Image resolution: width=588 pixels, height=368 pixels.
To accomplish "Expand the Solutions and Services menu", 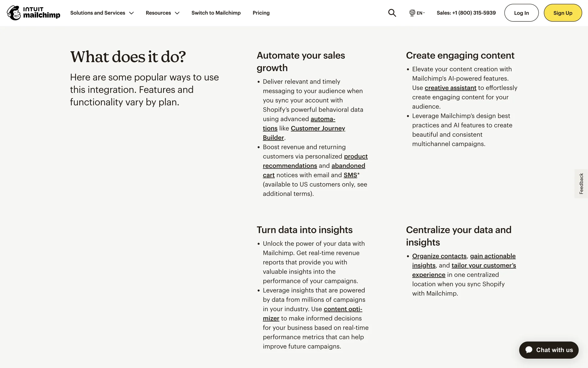I will click(102, 13).
